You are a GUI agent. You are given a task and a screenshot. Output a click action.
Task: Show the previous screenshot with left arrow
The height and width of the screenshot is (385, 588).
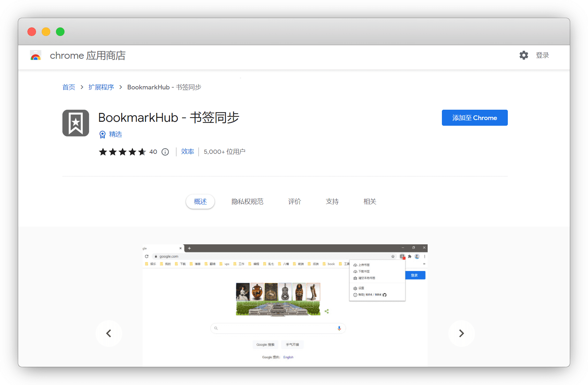(109, 333)
